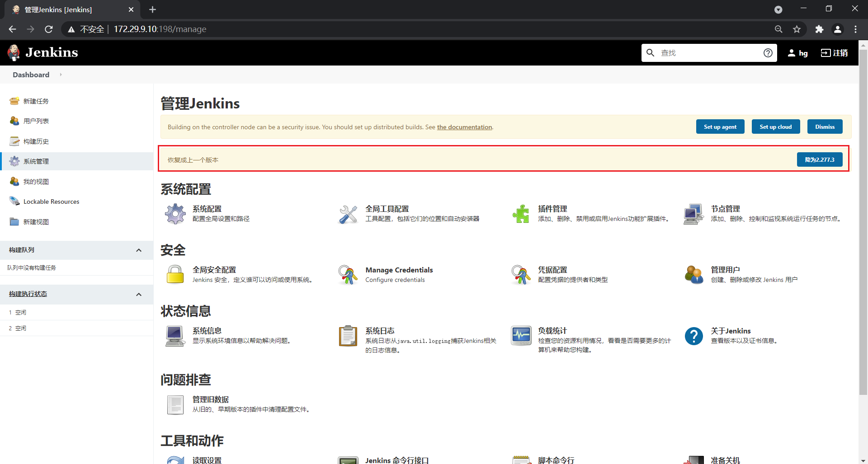The image size is (868, 464).
Task: Click the 降为2.277.3 downgrade button
Action: pyautogui.click(x=819, y=159)
